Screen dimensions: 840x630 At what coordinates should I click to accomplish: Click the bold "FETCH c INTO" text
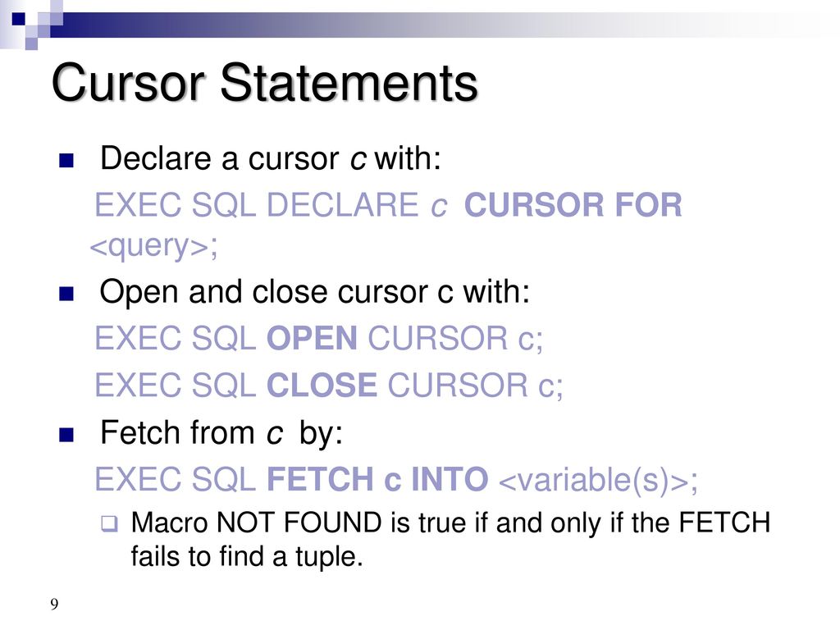pos(377,478)
